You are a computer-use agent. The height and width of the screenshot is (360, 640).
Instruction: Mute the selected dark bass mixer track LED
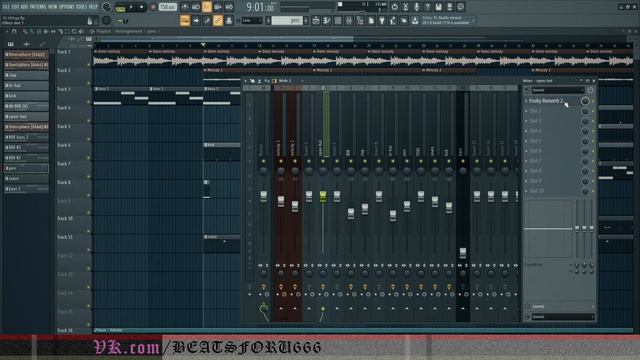click(x=462, y=162)
